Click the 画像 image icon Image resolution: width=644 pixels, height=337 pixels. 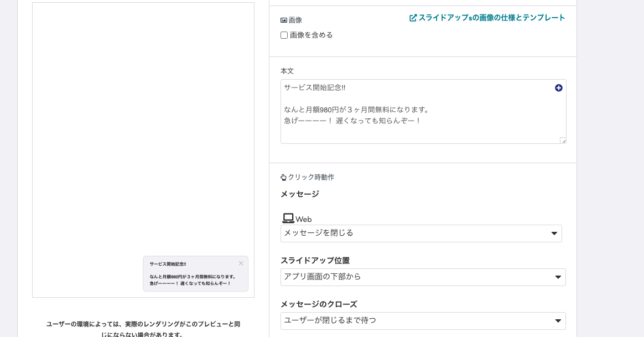pos(283,20)
